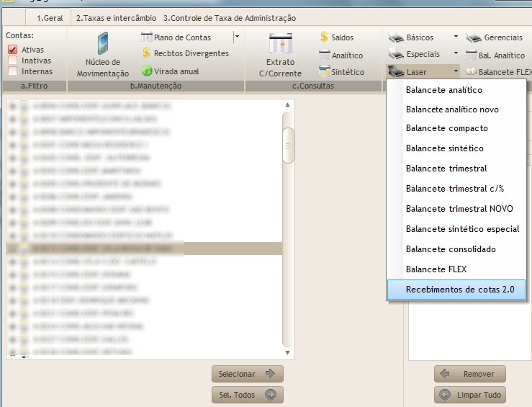Click Virada anual green icon

147,71
